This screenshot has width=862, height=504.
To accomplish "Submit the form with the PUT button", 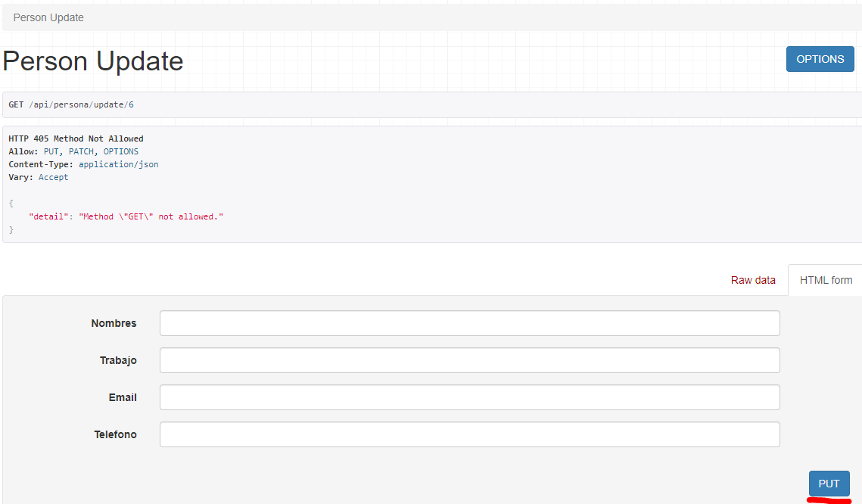I will (x=829, y=484).
